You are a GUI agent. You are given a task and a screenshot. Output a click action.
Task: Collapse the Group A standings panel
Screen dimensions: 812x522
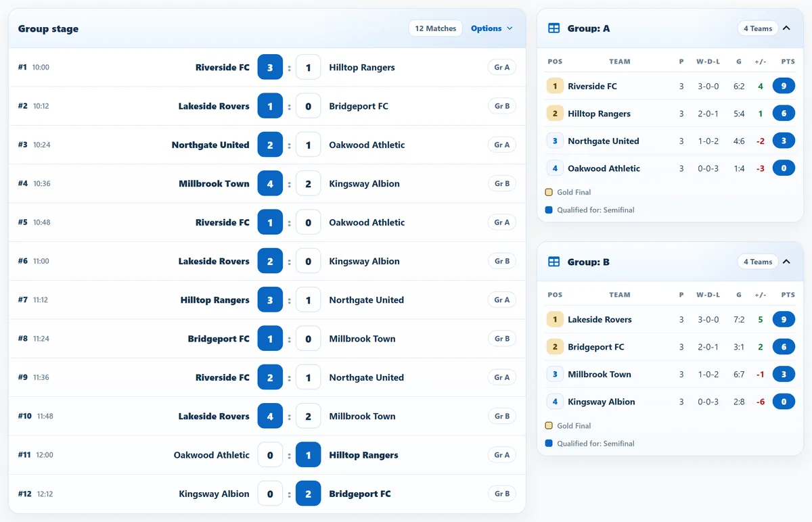click(786, 28)
